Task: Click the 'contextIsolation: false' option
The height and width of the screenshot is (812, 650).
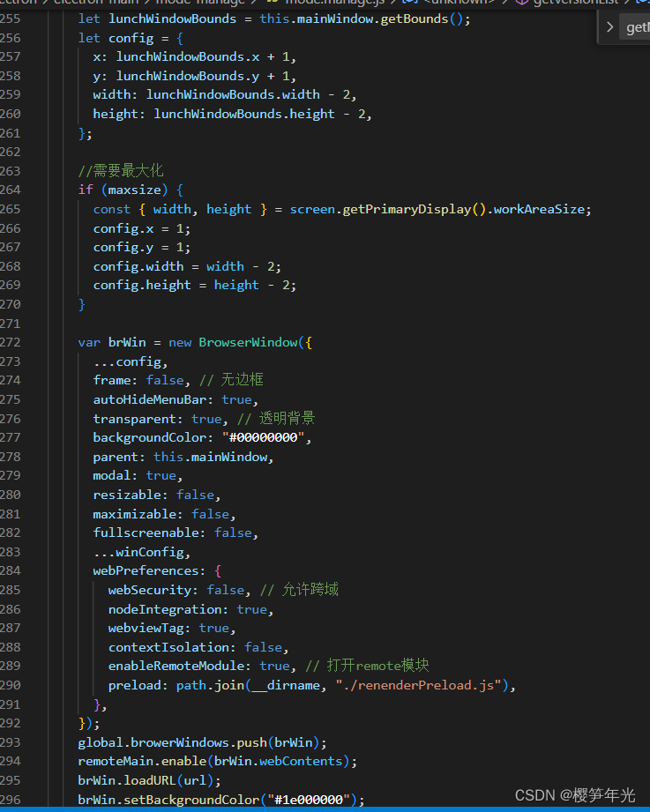Action: tap(195, 647)
